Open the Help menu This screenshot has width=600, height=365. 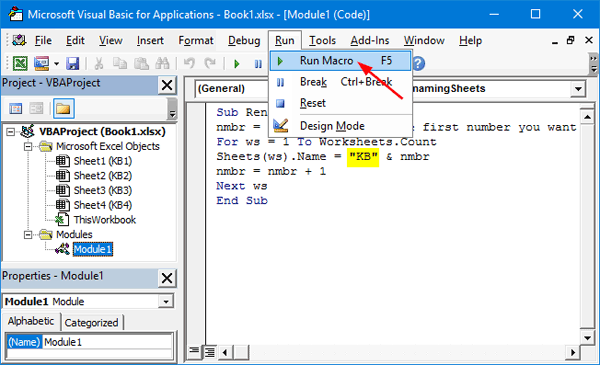(x=470, y=40)
